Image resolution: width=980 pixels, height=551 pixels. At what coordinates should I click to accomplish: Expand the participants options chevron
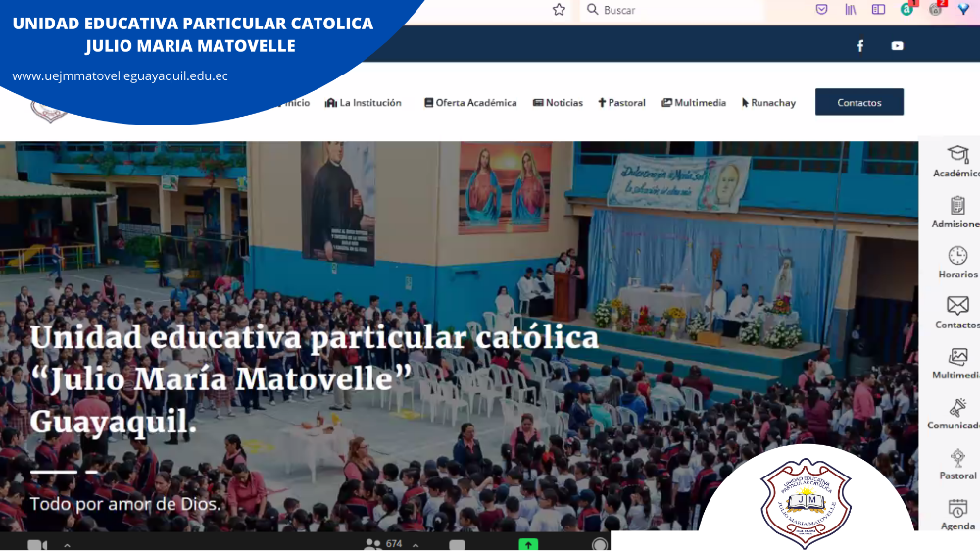pos(415,545)
